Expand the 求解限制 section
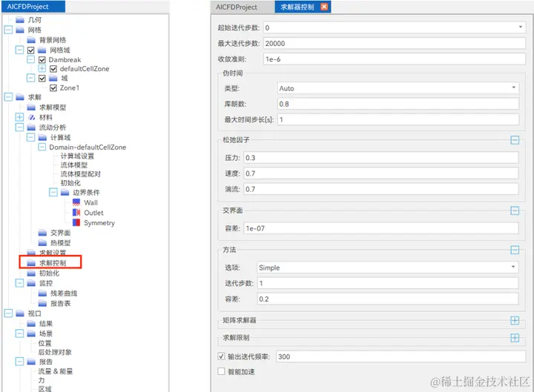534x392 pixels. click(x=515, y=338)
